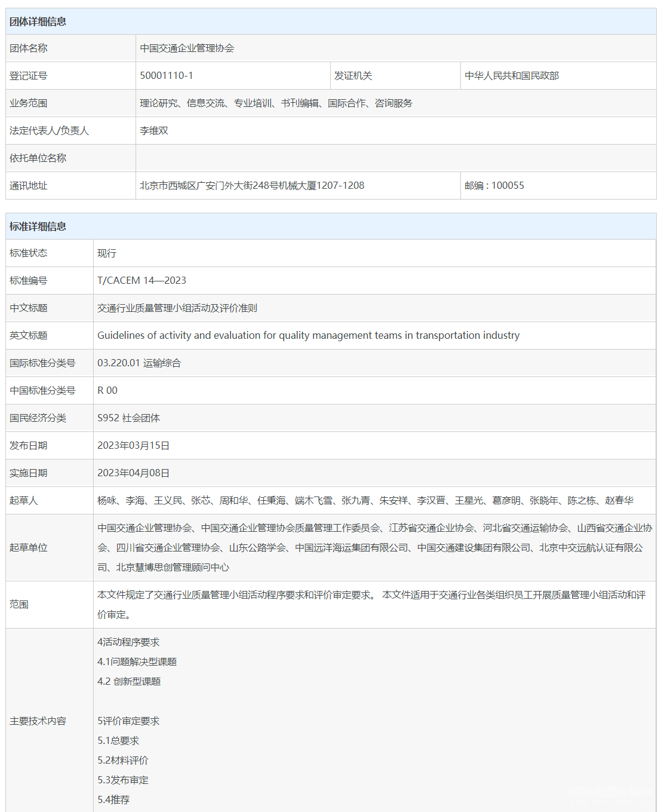The width and height of the screenshot is (658, 812).
Task: Click the drafters list starting with 杨咏
Action: pyautogui.click(x=365, y=501)
